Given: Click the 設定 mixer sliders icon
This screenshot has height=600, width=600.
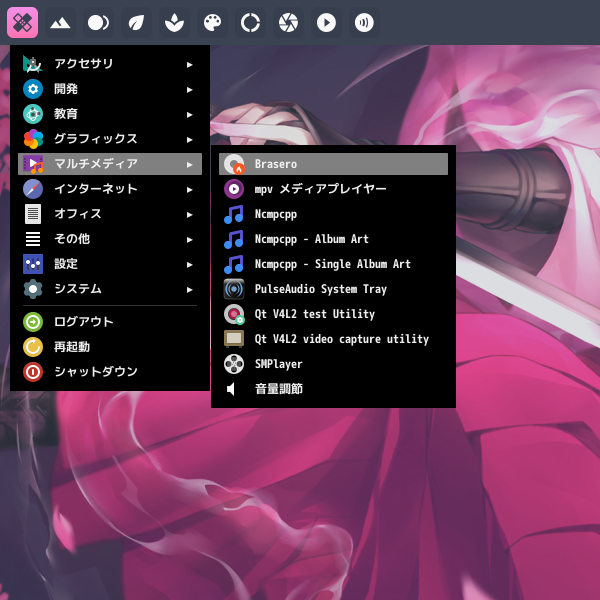Looking at the screenshot, I should click(x=33, y=264).
